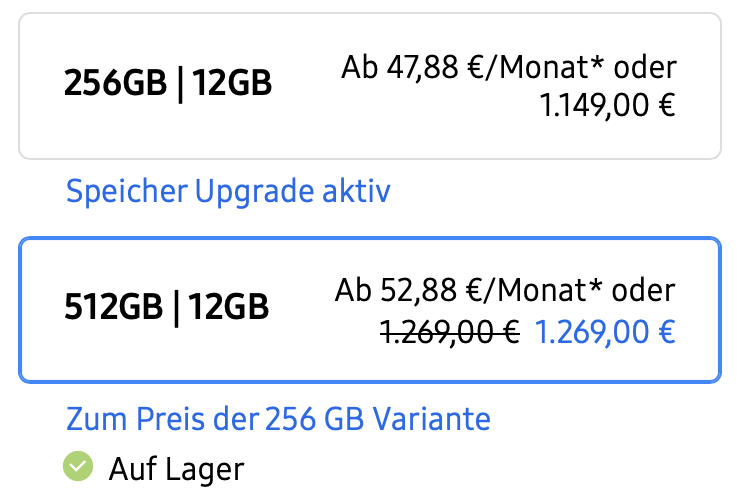746x502 pixels.
Task: Click the green checkmark stock icon
Action: 76,466
